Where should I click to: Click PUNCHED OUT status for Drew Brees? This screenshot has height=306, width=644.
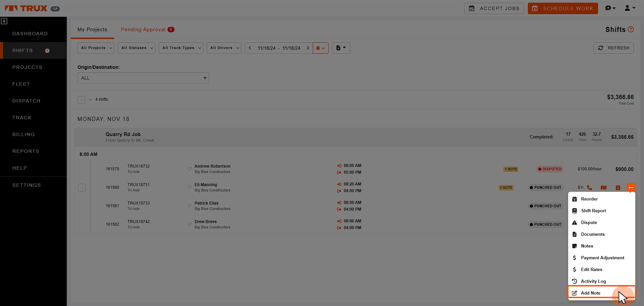545,224
